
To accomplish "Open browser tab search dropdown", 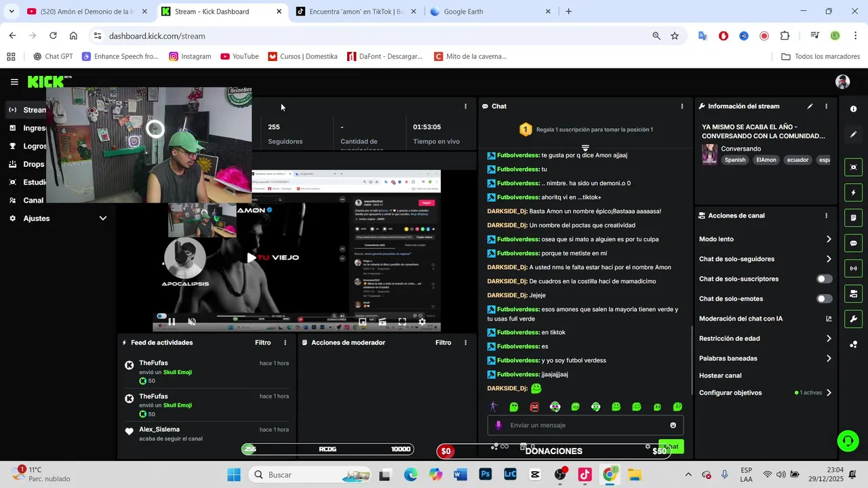I will point(12,12).
